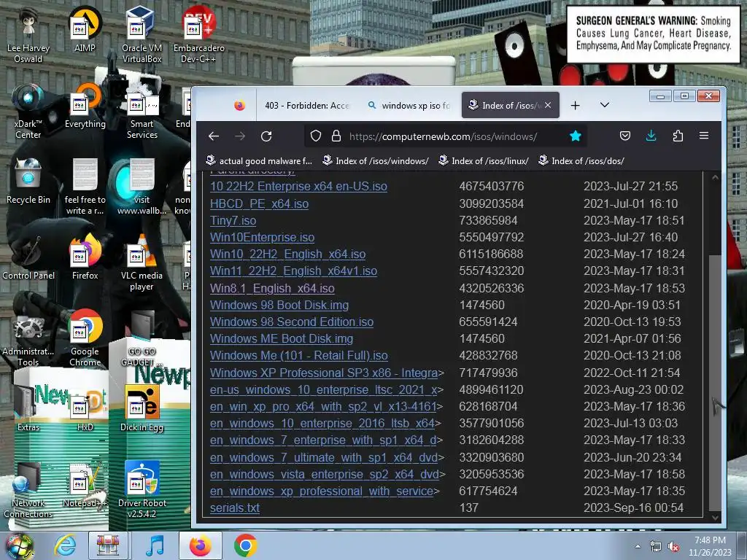The image size is (747, 560).
Task: Click the muted volume tray icon
Action: (x=673, y=547)
